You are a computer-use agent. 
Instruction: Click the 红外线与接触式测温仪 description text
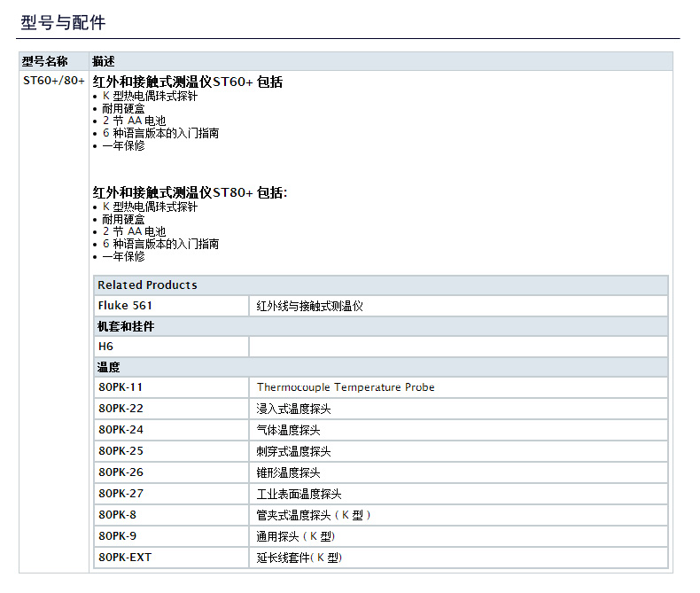click(310, 306)
